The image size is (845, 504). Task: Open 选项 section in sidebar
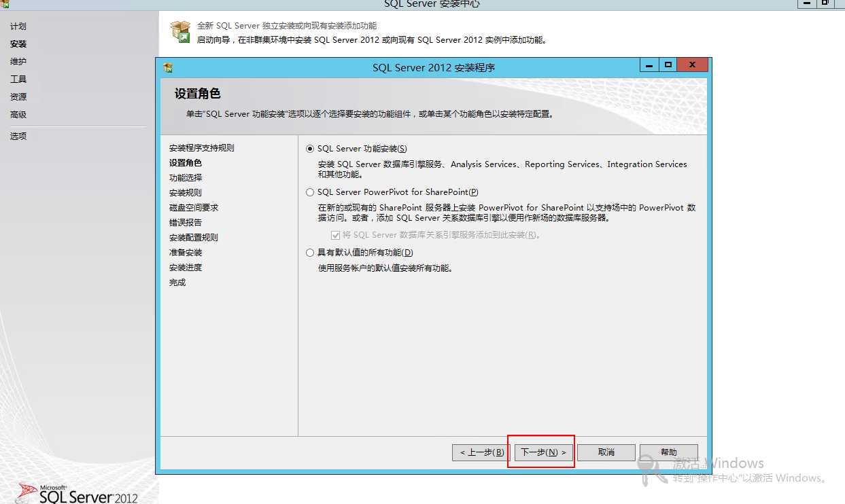pyautogui.click(x=18, y=137)
